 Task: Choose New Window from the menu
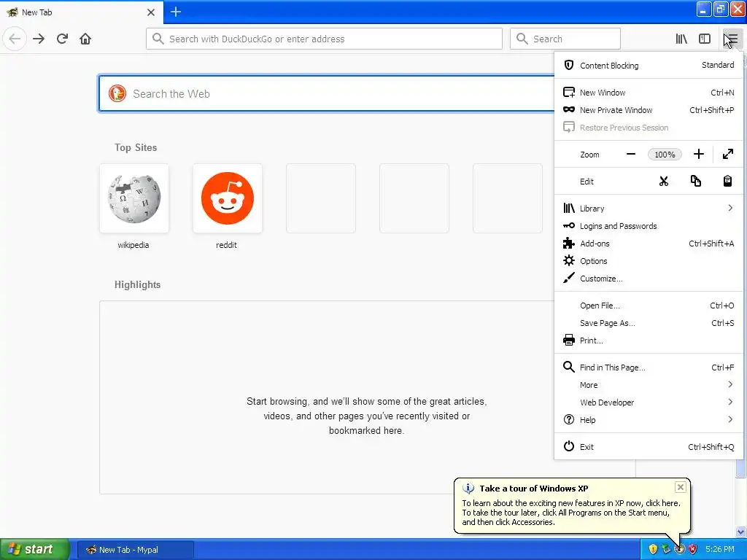(649, 93)
